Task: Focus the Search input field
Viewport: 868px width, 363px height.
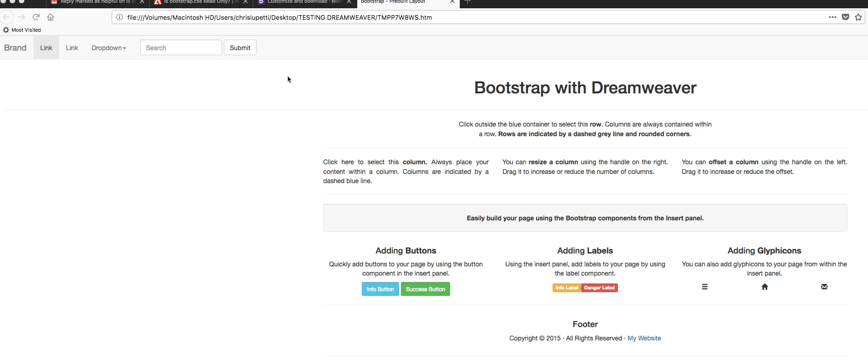Action: click(181, 48)
